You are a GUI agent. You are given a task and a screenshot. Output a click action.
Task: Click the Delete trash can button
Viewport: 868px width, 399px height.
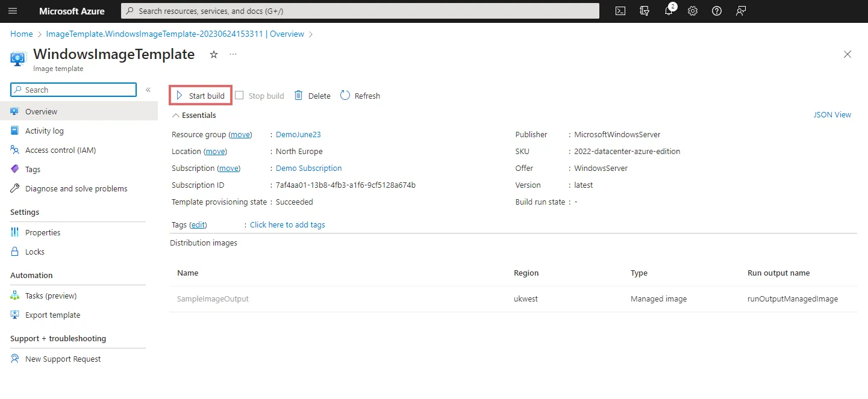(x=312, y=96)
